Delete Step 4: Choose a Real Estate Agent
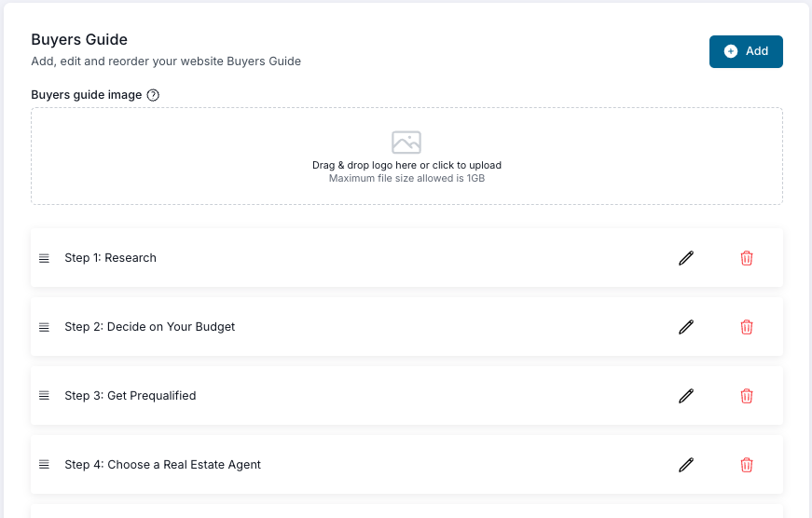This screenshot has width=812, height=518. pos(747,465)
